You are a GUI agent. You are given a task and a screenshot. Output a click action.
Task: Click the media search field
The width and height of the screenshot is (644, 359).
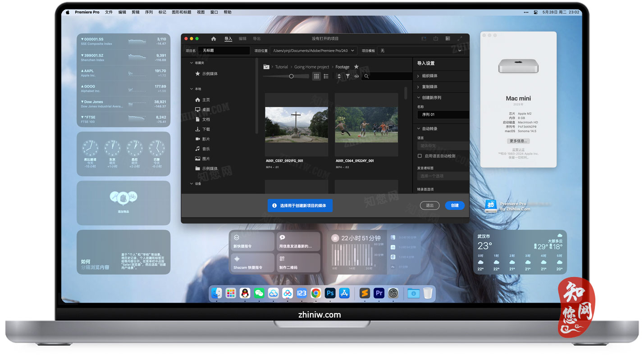[x=388, y=77]
